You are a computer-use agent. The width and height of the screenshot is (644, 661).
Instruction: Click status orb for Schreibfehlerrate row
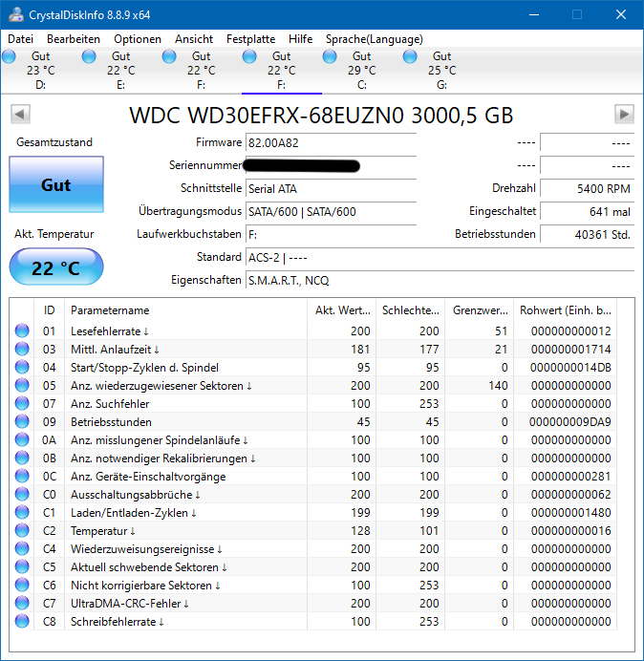pos(22,621)
